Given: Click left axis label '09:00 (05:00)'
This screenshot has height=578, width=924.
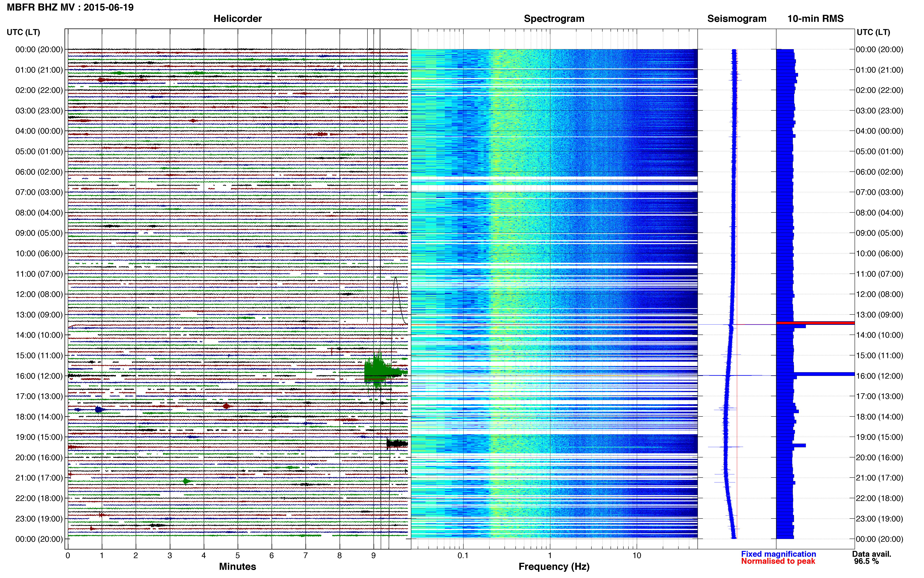Looking at the screenshot, I should (39, 233).
